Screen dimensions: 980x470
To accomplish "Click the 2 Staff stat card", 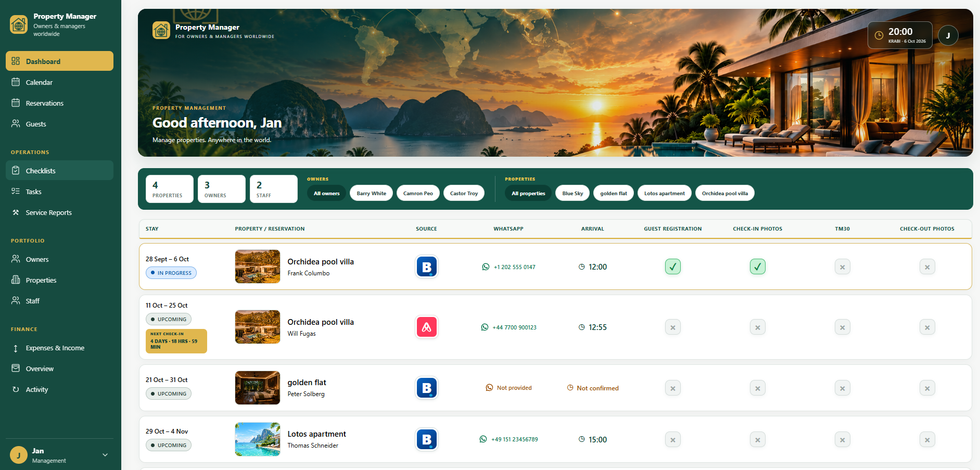I will tap(274, 189).
